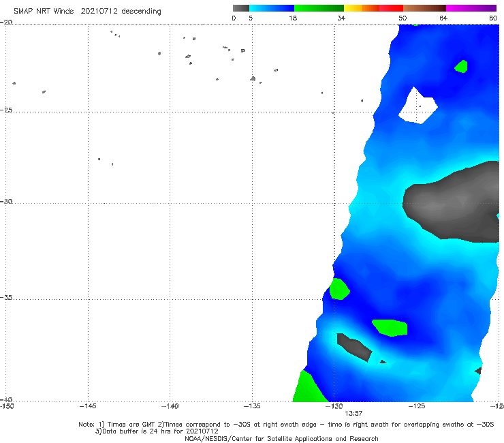
Task: Click the '-140' longitude axis label
Action: [x=170, y=406]
